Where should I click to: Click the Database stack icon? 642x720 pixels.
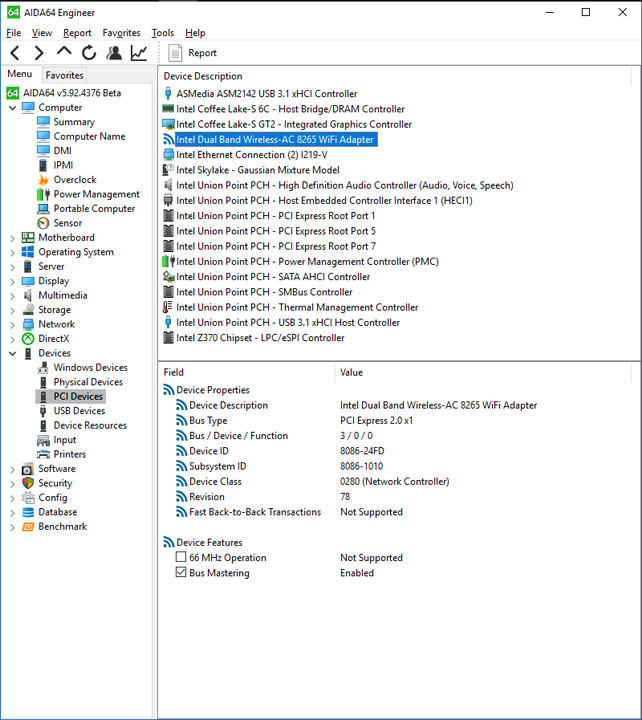28,512
